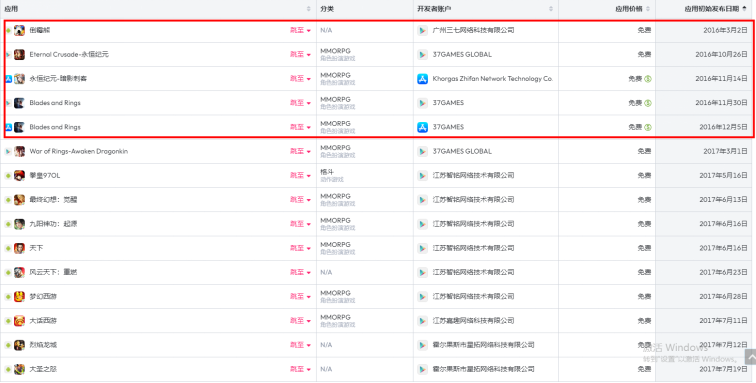Expand 跳至 menu for 拳皇97OL
The image size is (756, 383).
(x=300, y=176)
